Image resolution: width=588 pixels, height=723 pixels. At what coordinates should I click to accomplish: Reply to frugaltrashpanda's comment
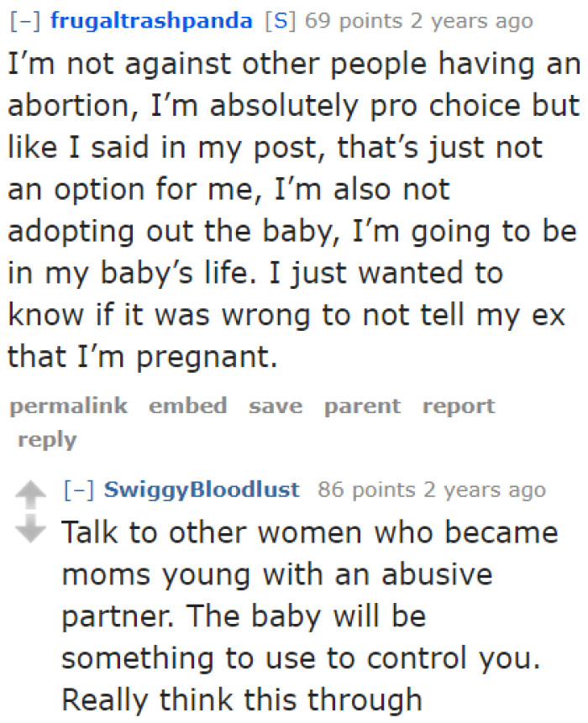click(x=47, y=439)
